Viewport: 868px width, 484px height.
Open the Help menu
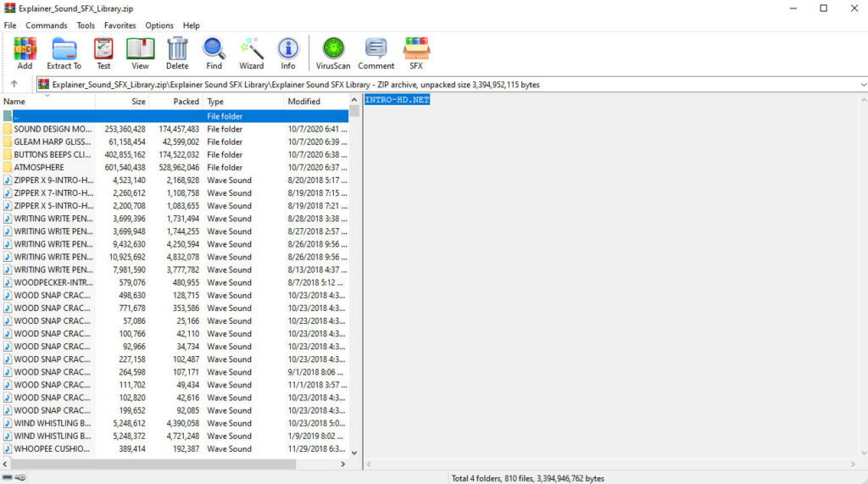pos(191,25)
